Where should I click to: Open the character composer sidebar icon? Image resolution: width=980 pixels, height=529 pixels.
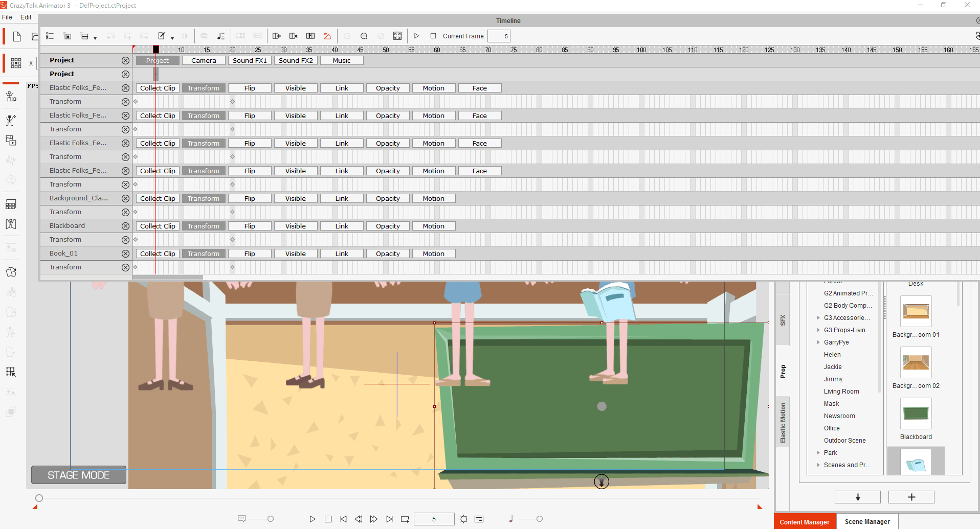[x=11, y=97]
